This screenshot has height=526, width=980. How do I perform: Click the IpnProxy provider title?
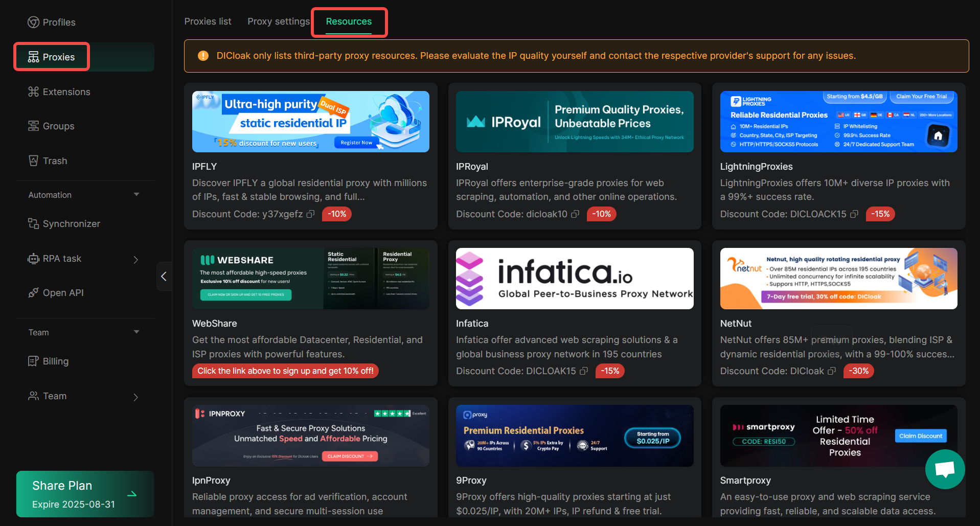(x=211, y=481)
